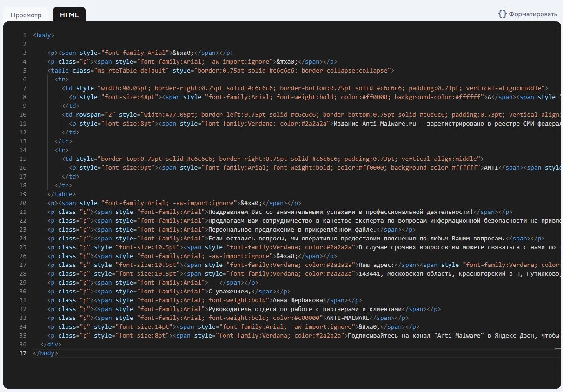The height and width of the screenshot is (392, 563).
Task: Click the rowspan="2" attribute on line 10
Action: (x=96, y=115)
